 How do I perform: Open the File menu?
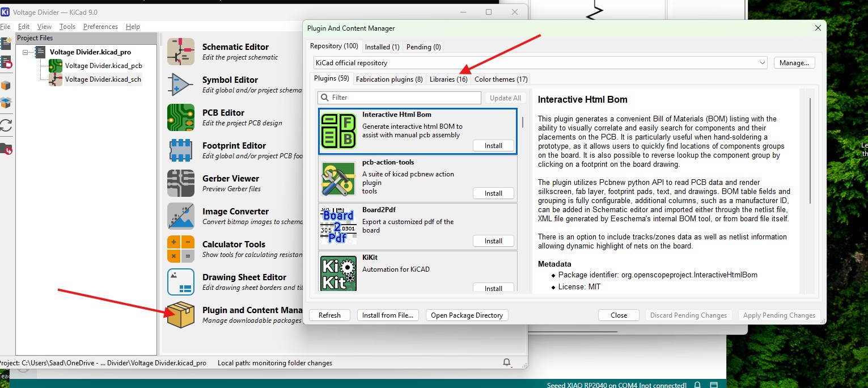[5, 27]
